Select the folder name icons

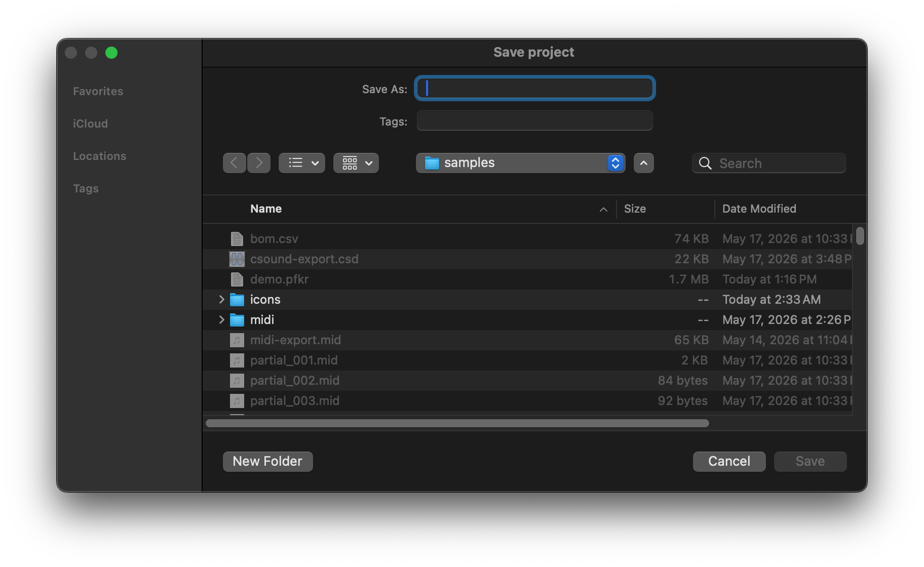(x=265, y=299)
